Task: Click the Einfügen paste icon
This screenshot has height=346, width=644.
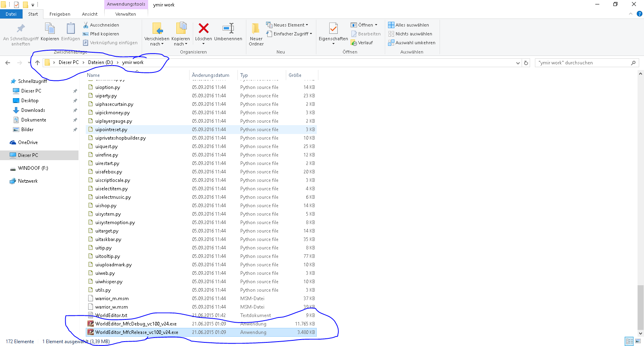Action: (x=70, y=28)
